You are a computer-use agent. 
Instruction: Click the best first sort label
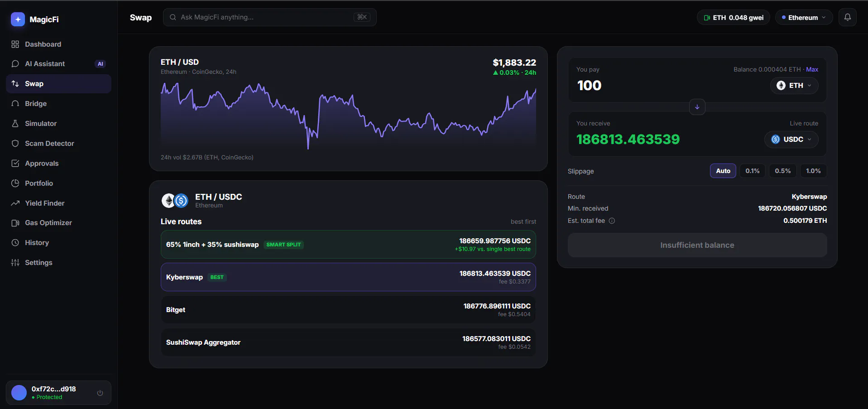coord(523,221)
